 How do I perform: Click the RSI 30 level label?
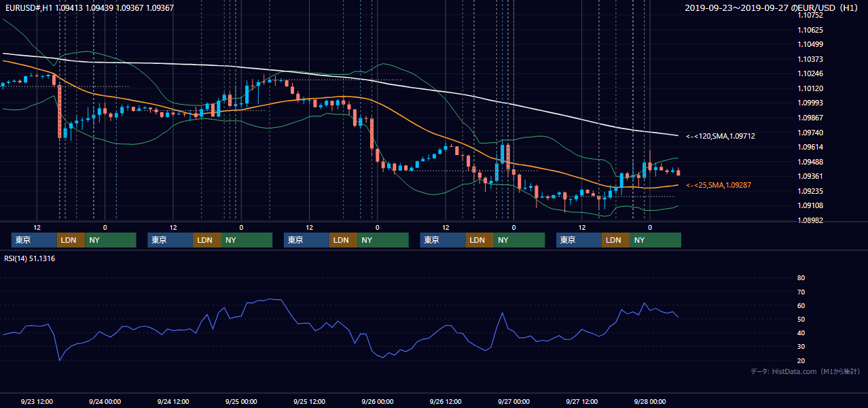click(801, 347)
